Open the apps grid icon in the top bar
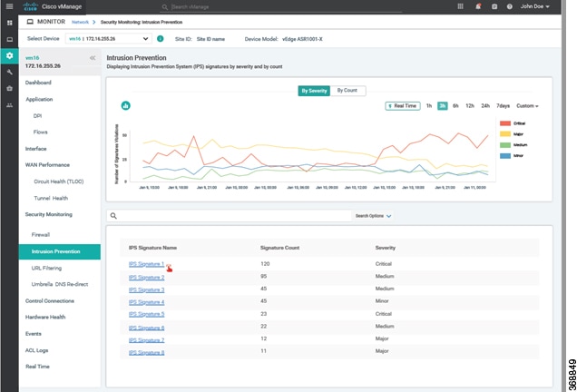Screen dimensions: 577x392 click(460, 6)
